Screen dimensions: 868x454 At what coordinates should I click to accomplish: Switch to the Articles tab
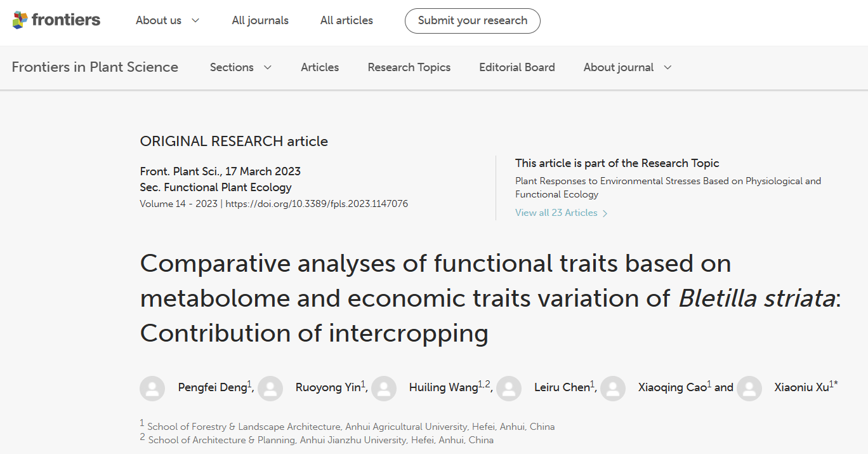tap(320, 67)
